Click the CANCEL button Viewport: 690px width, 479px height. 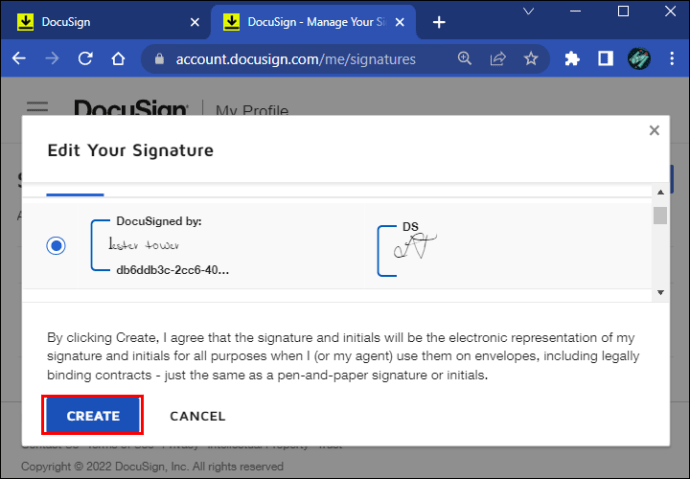(x=198, y=416)
